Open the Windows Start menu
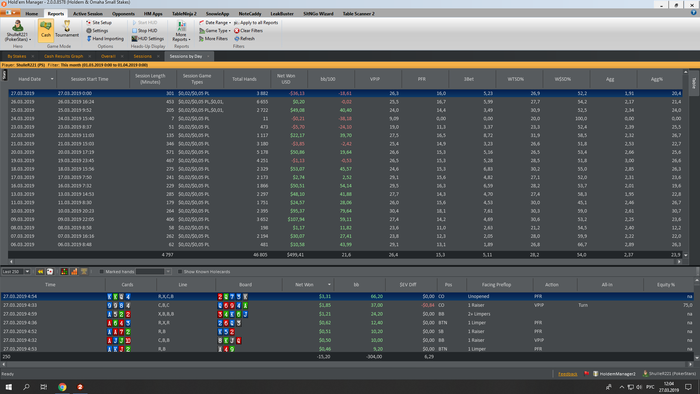 pos(8,387)
